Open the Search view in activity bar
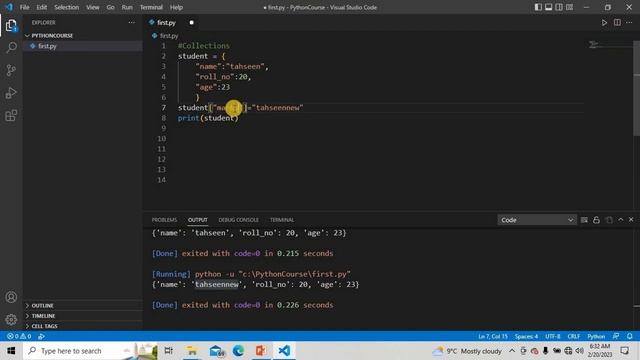This screenshot has height=360, width=640. 11,48
